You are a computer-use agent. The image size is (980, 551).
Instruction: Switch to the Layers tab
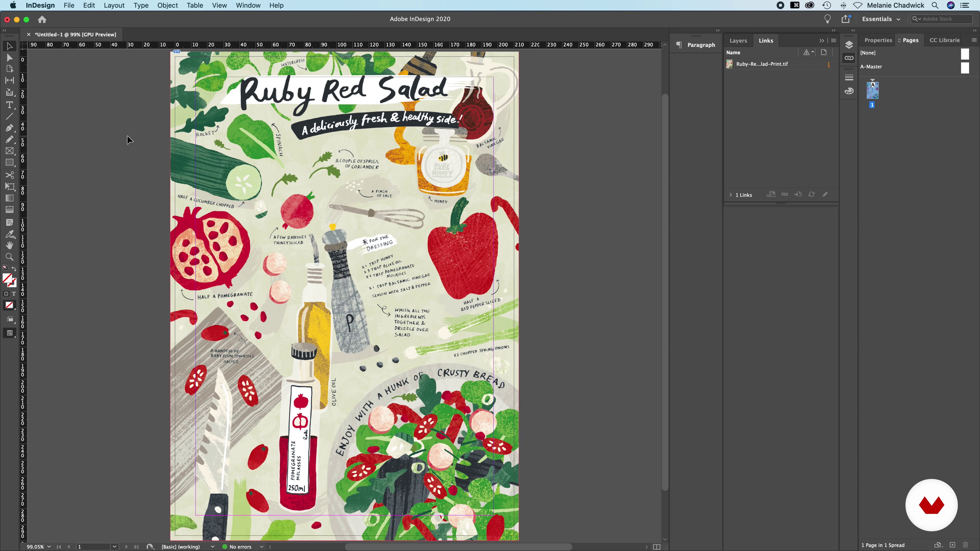738,41
